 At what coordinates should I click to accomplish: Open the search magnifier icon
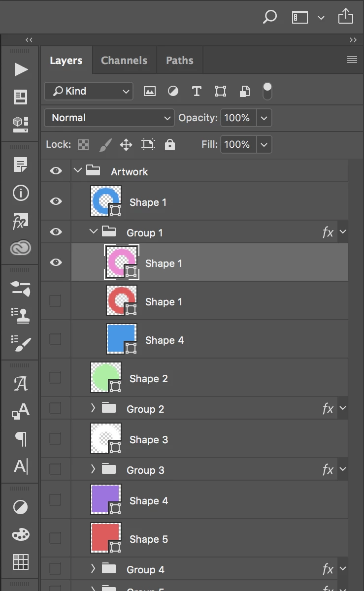point(270,17)
